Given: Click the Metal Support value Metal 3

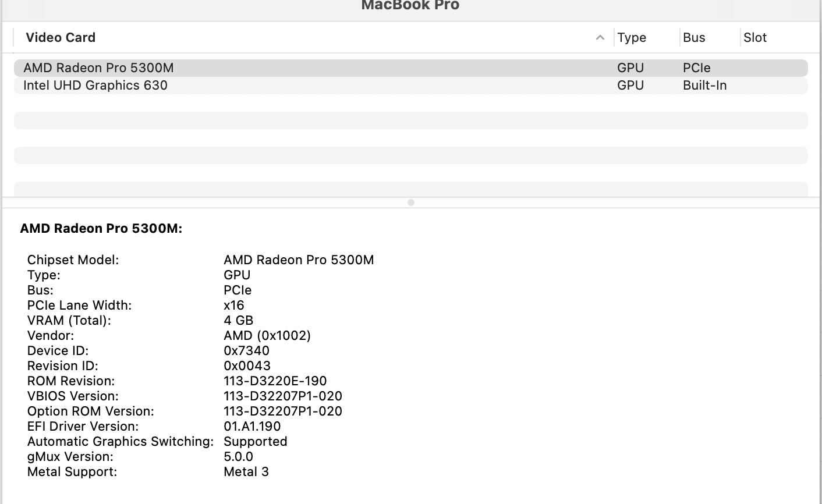Looking at the screenshot, I should [246, 472].
